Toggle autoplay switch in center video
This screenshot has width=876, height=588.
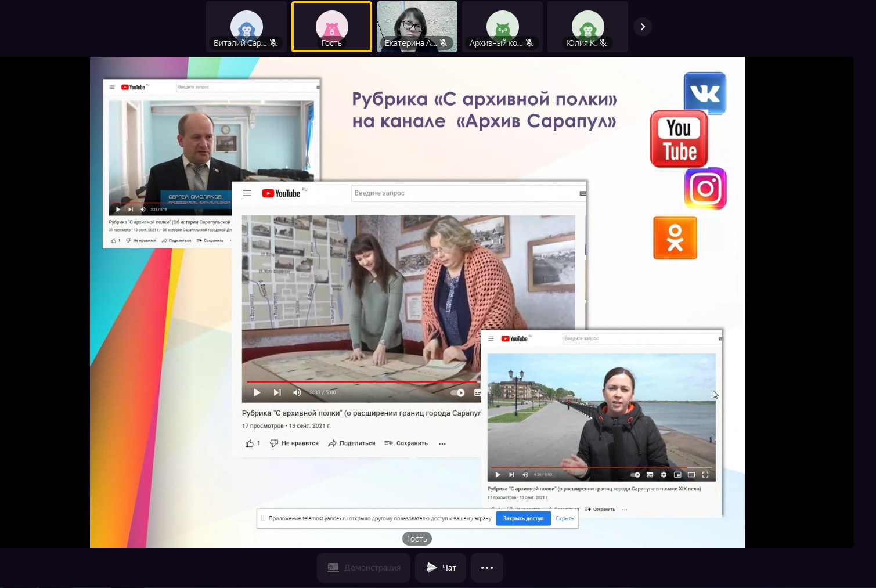[458, 393]
